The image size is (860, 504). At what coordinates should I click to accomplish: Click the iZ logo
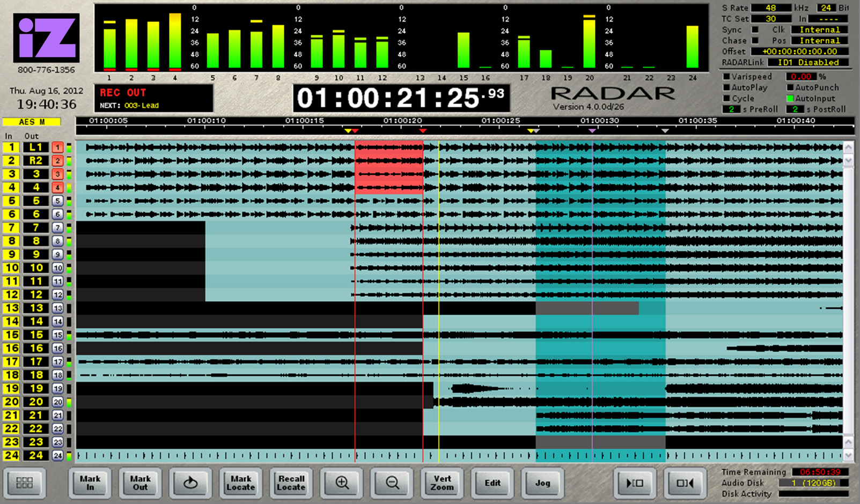47,38
